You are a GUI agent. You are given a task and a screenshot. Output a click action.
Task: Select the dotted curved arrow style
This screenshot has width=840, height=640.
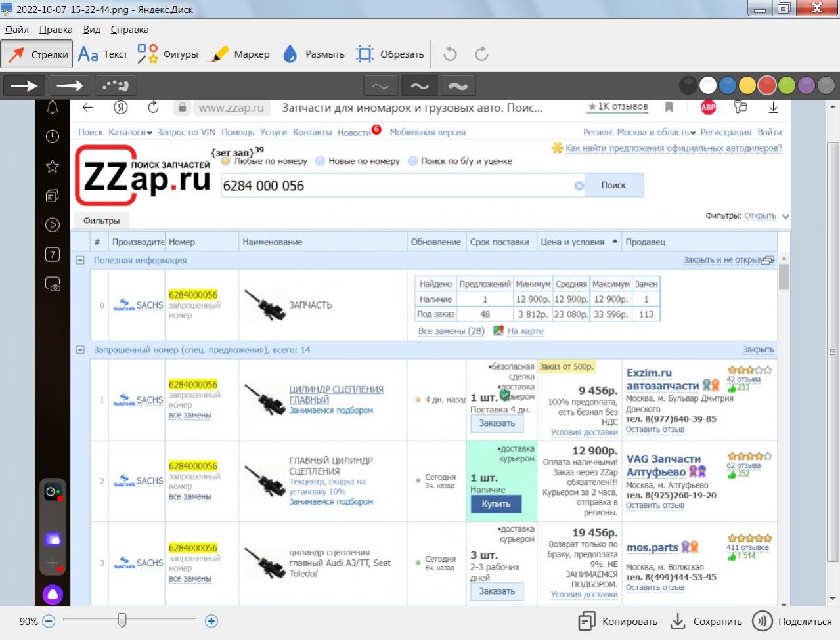pyautogui.click(x=116, y=85)
